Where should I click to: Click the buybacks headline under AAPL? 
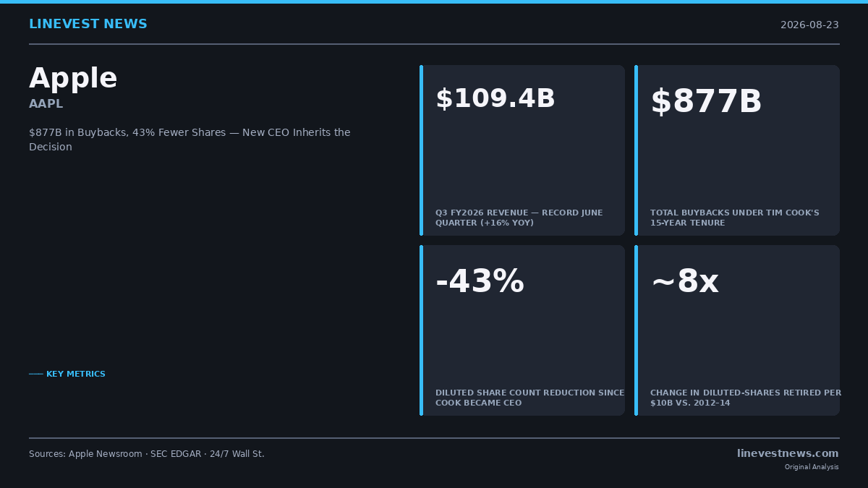point(190,140)
